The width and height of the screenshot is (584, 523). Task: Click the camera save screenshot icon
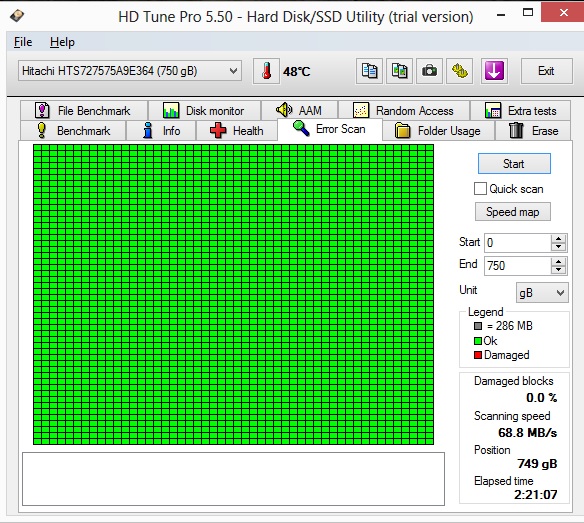pos(429,71)
